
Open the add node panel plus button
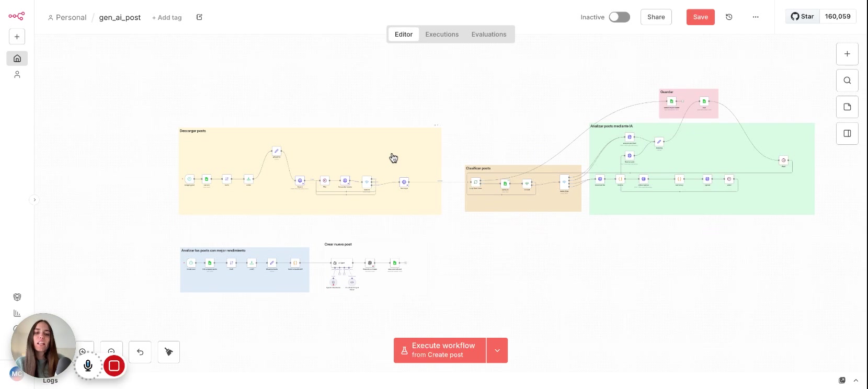[847, 54]
